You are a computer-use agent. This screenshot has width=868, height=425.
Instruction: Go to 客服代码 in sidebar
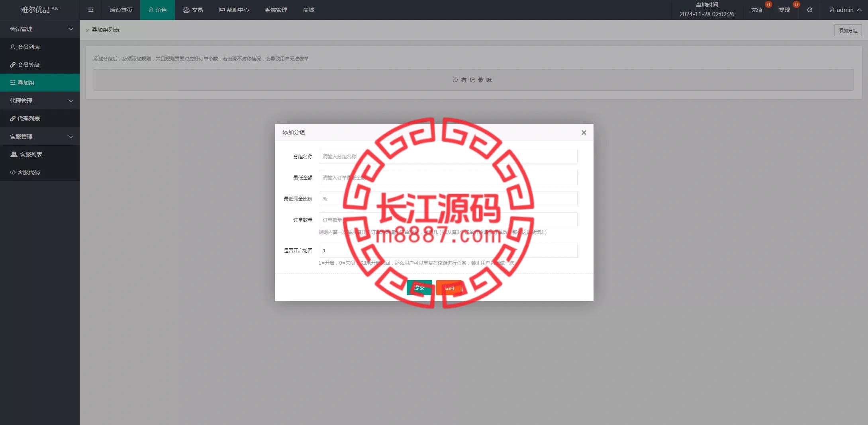40,172
